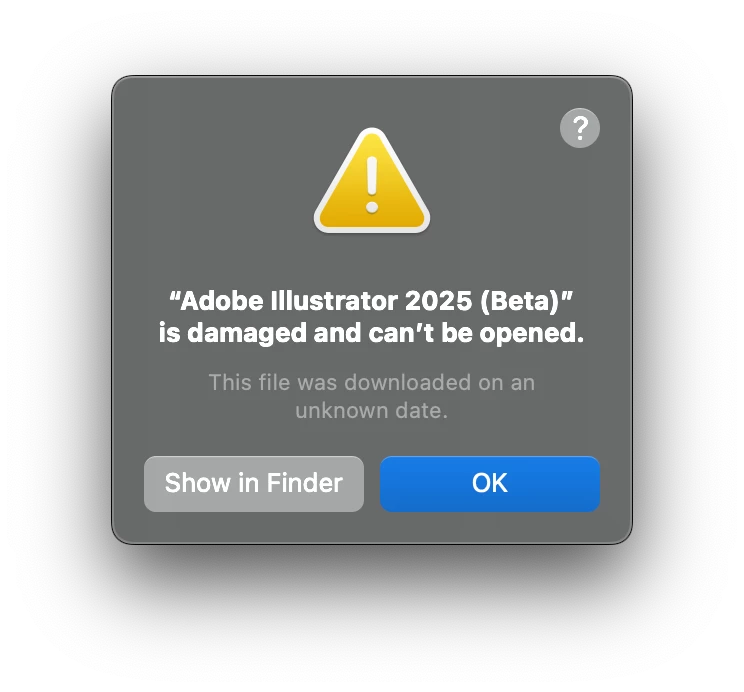Select the round gray help icon

(x=579, y=128)
